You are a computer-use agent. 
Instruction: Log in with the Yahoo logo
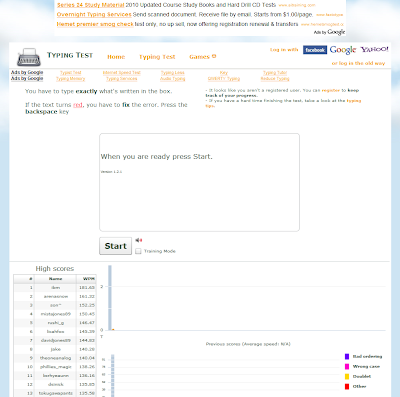(x=374, y=49)
